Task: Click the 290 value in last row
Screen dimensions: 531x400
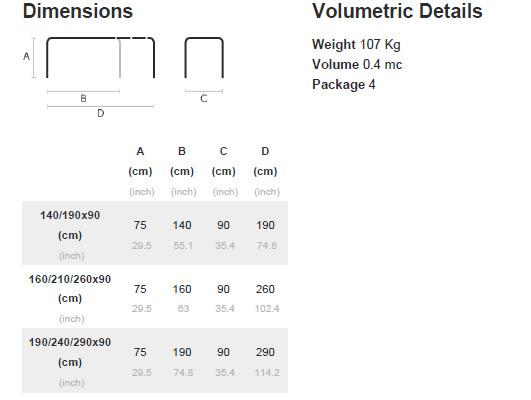Action: [x=265, y=352]
